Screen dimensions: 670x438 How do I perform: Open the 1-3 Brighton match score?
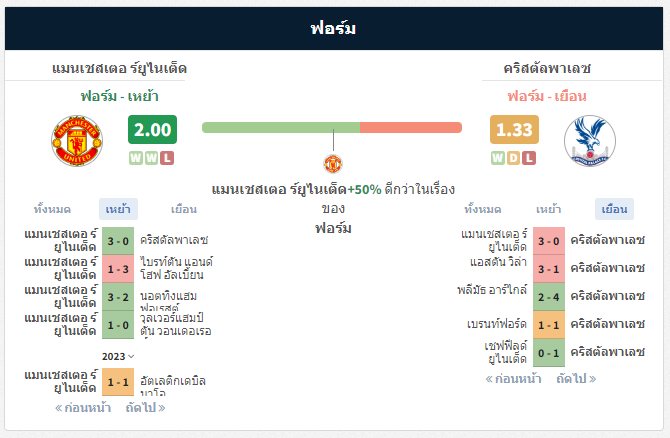[x=118, y=269]
